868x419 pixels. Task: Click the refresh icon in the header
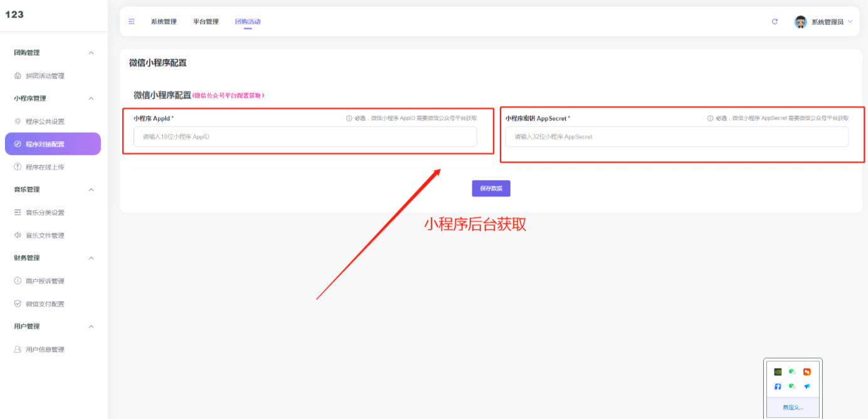pyautogui.click(x=775, y=21)
